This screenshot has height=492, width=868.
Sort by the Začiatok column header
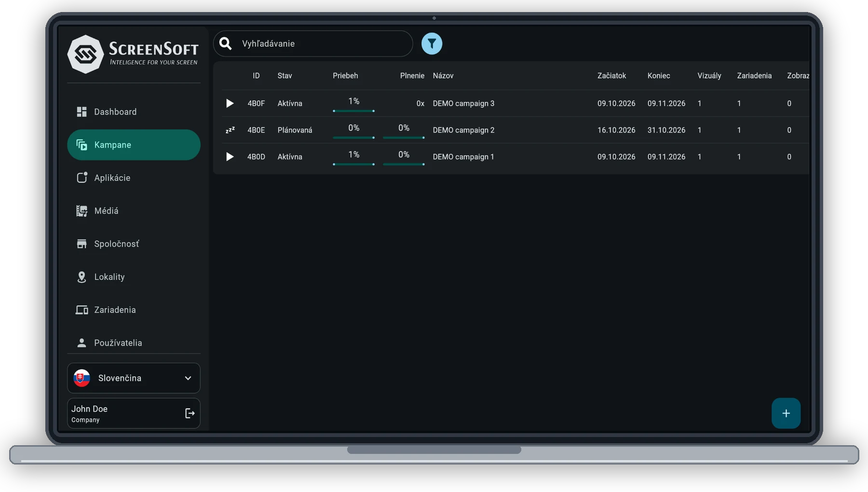point(611,76)
